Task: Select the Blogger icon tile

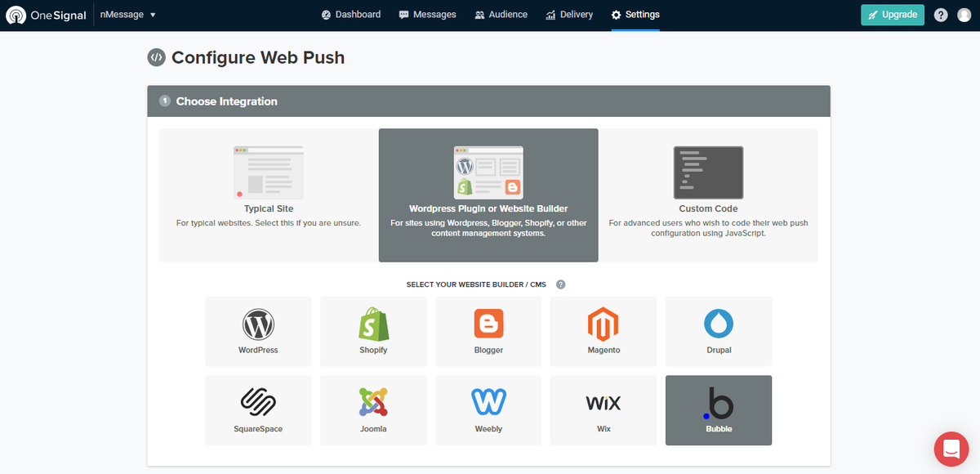Action: (488, 331)
